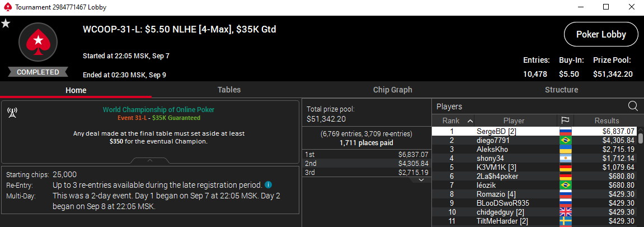This screenshot has height=227, width=644.
Task: Click the flag beside BLooDSwoR935
Action: point(566,203)
